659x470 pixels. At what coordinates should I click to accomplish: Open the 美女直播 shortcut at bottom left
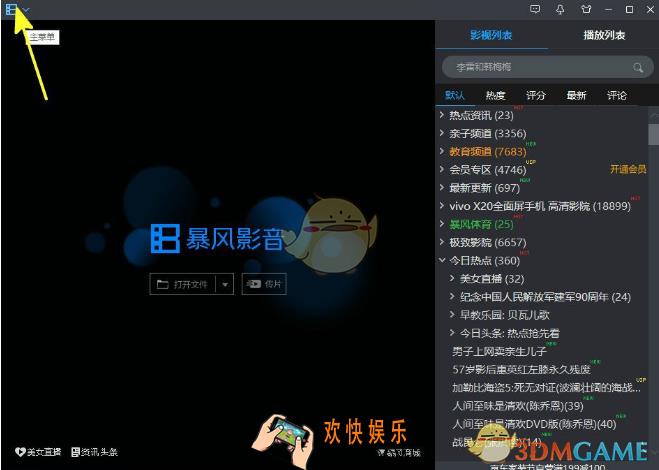click(x=38, y=452)
